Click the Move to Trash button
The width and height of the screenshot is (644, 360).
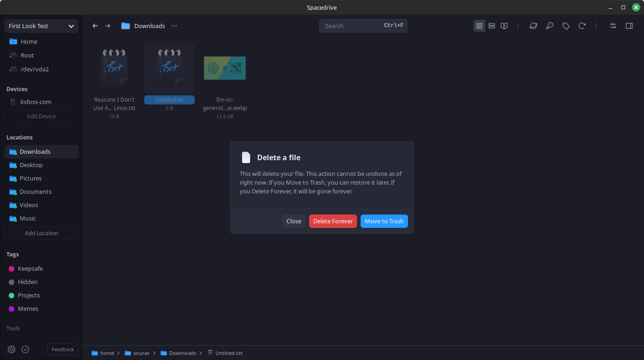(384, 221)
